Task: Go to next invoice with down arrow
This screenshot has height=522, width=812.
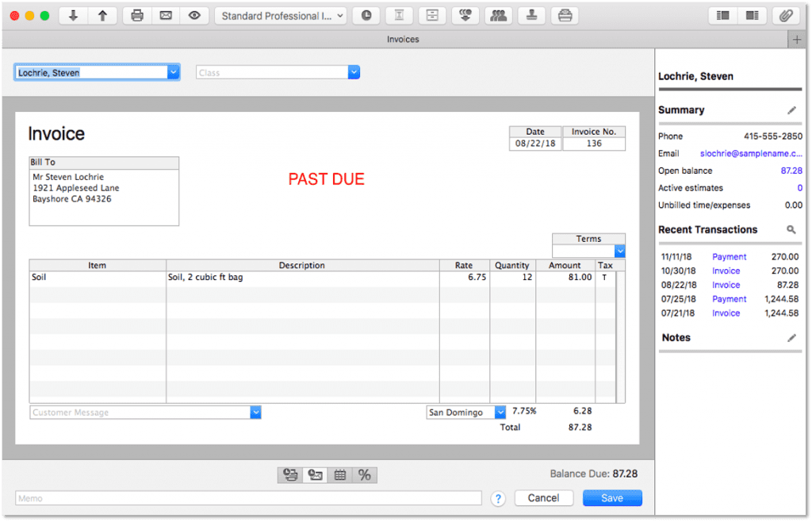Action: tap(73, 16)
